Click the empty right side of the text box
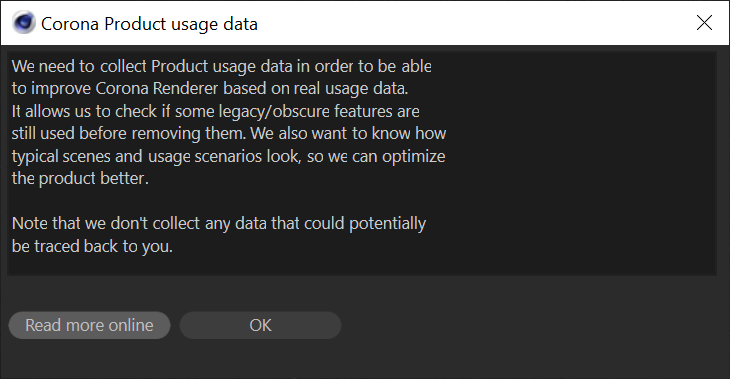730x379 pixels. click(x=582, y=163)
